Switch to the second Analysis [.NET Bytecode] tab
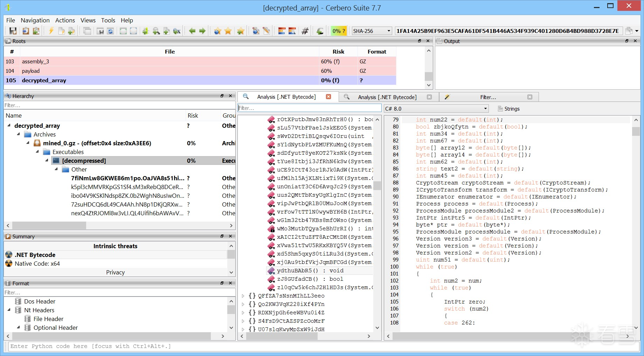The width and height of the screenshot is (644, 356). point(387,97)
